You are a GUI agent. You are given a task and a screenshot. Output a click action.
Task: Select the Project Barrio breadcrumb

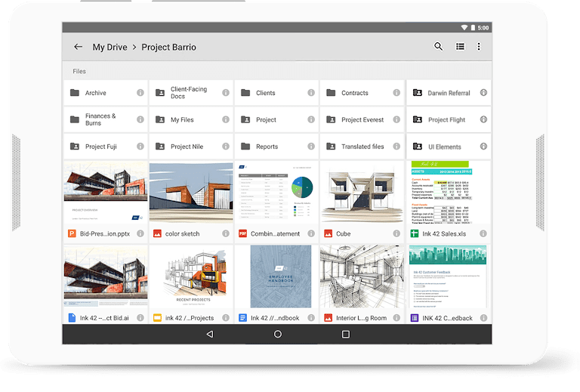pos(168,47)
